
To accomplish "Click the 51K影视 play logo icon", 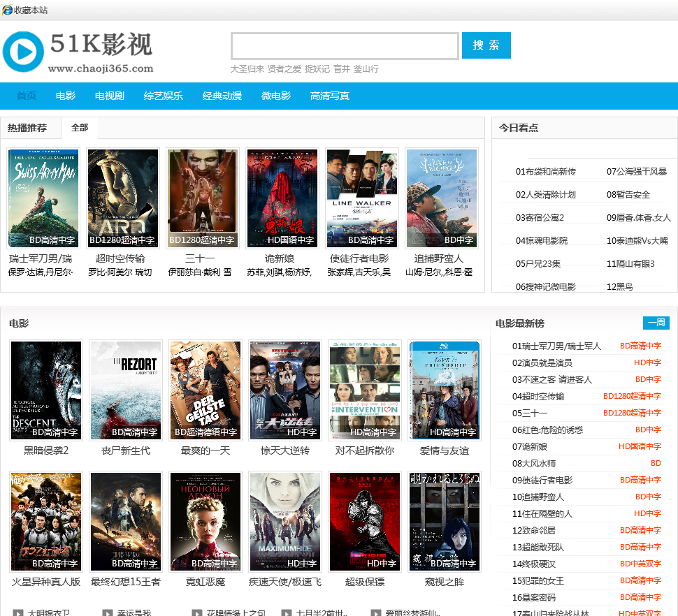I will point(23,52).
